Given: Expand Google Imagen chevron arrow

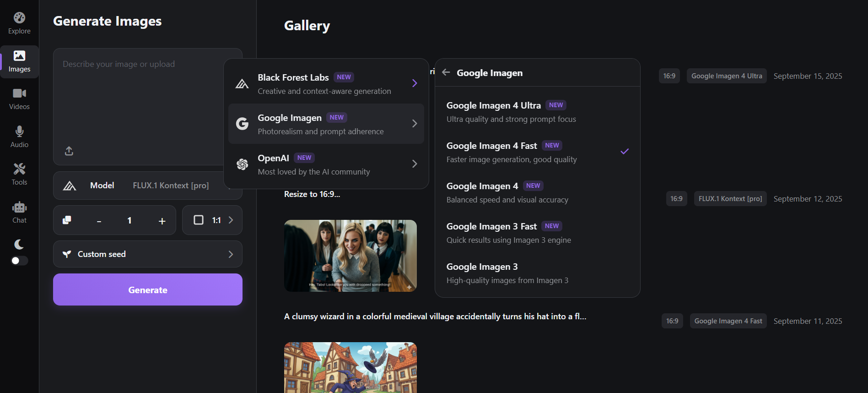Looking at the screenshot, I should [x=415, y=124].
